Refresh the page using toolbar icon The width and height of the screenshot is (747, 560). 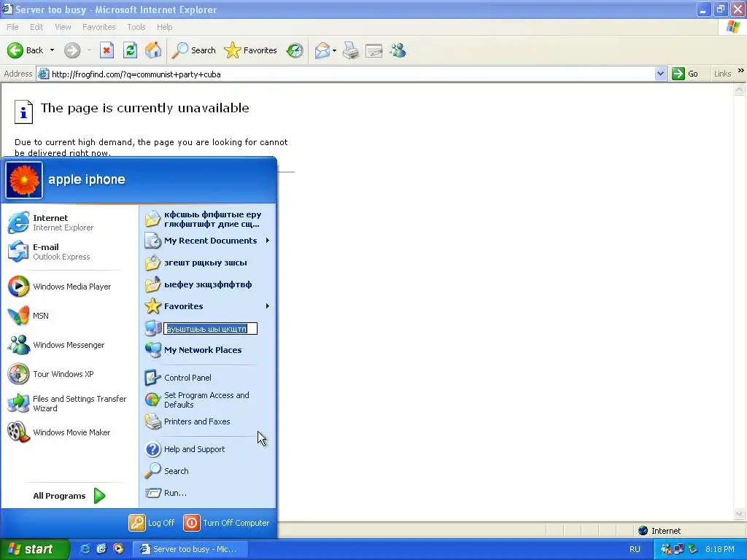coord(130,50)
